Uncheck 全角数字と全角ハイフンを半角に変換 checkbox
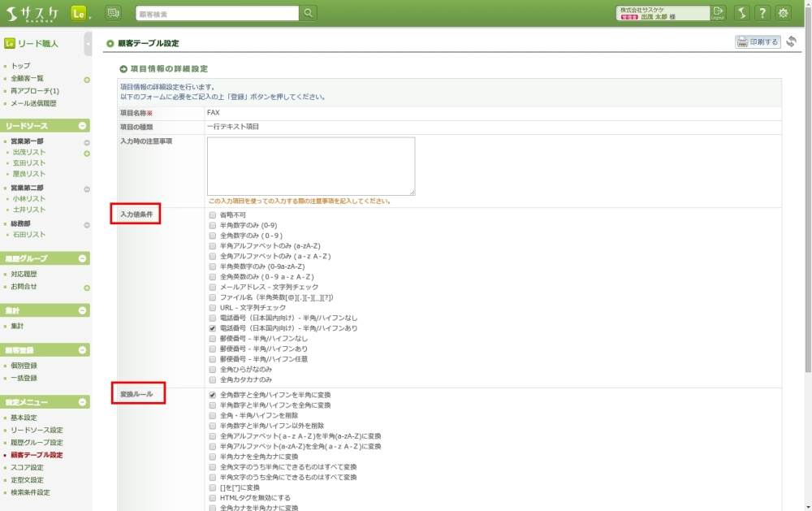The height and width of the screenshot is (511, 812). click(212, 395)
